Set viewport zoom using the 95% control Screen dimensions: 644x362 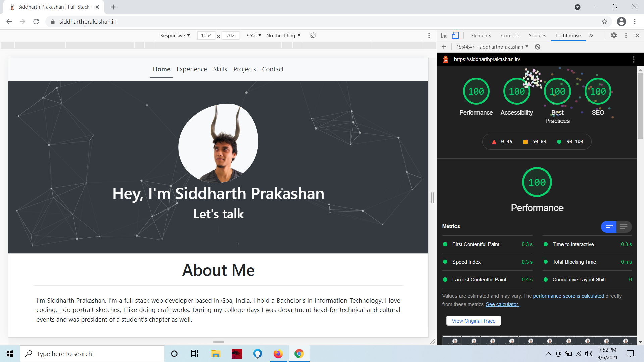coord(253,35)
